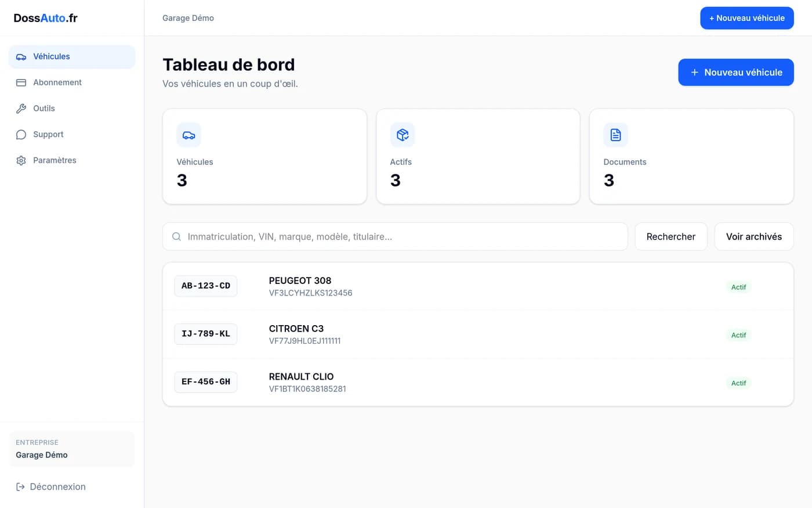Select license plate EF-456-GH
Viewport: 812px width, 508px height.
205,382
